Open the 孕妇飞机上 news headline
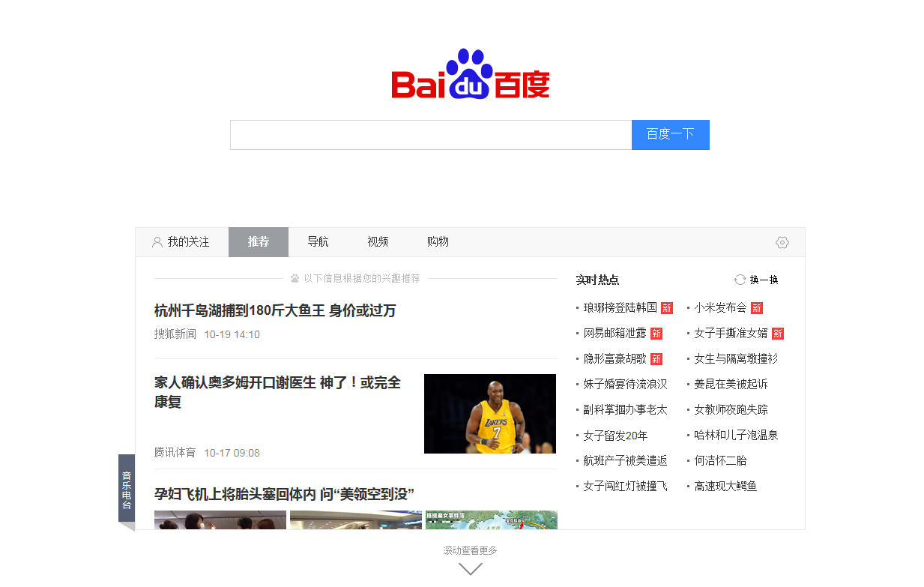 pos(284,494)
